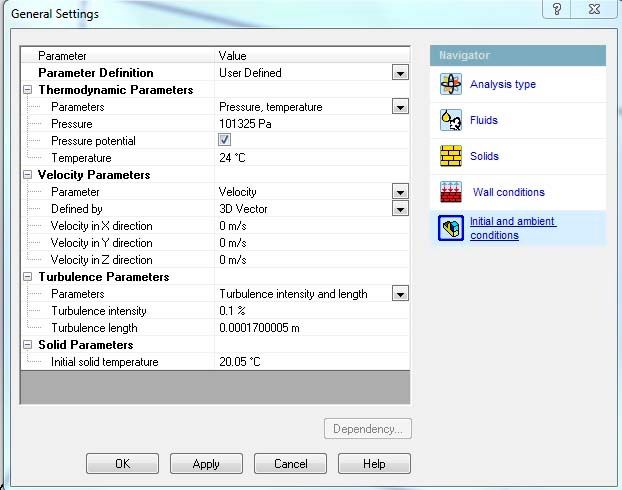Viewport: 622px width, 490px height.
Task: Edit the Turbulence intensity value 0.1 %
Action: 312,311
